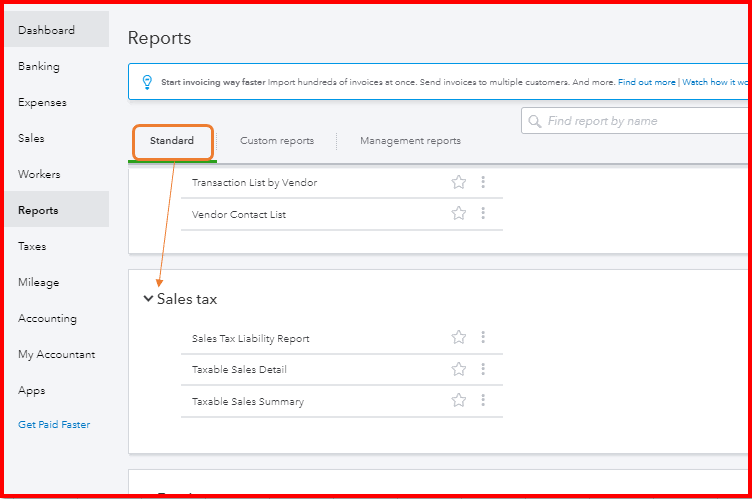Click the Sales tax section heading
The image size is (752, 499).
[x=187, y=299]
